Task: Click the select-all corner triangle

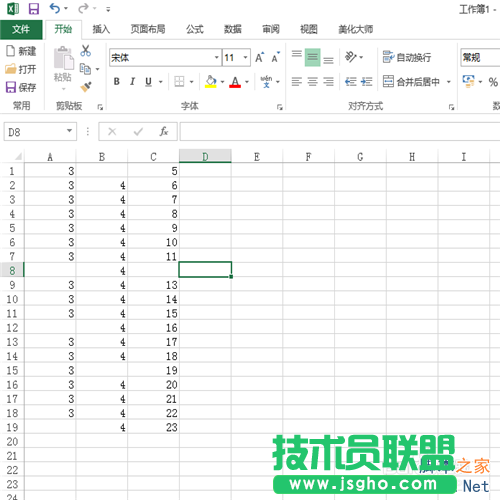Action: pos(18,156)
